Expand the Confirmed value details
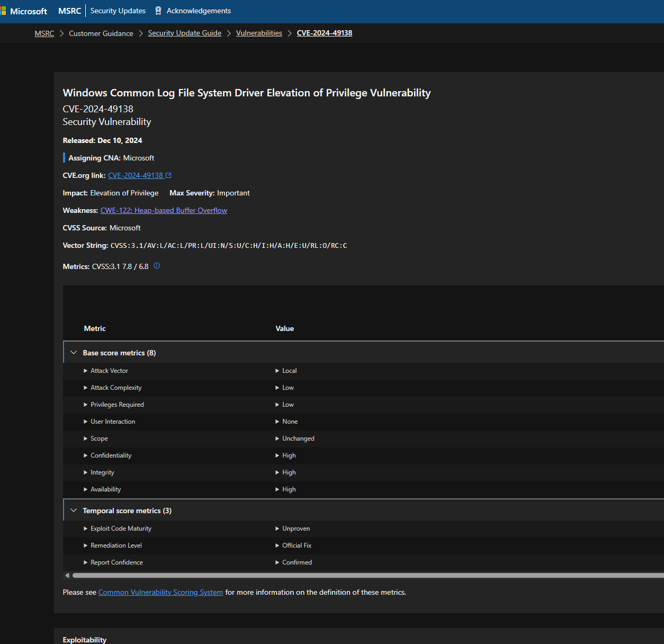This screenshot has height=644, width=664. pos(277,562)
